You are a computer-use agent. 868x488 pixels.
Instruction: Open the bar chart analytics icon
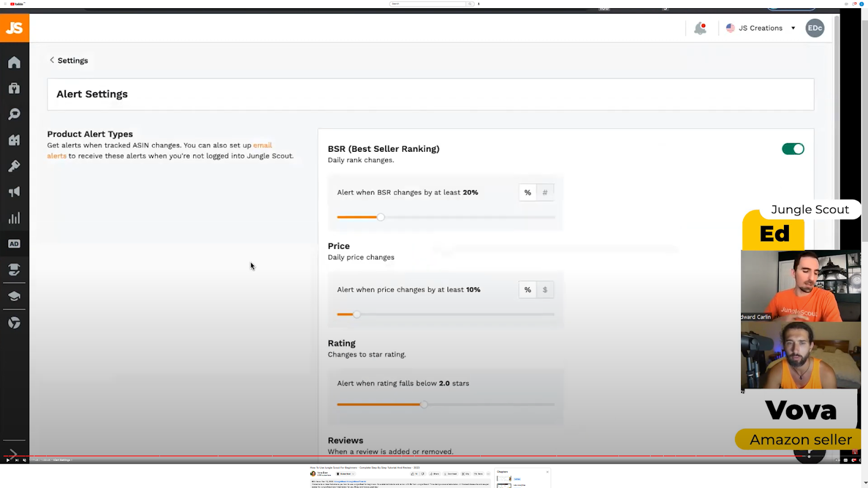pyautogui.click(x=15, y=218)
